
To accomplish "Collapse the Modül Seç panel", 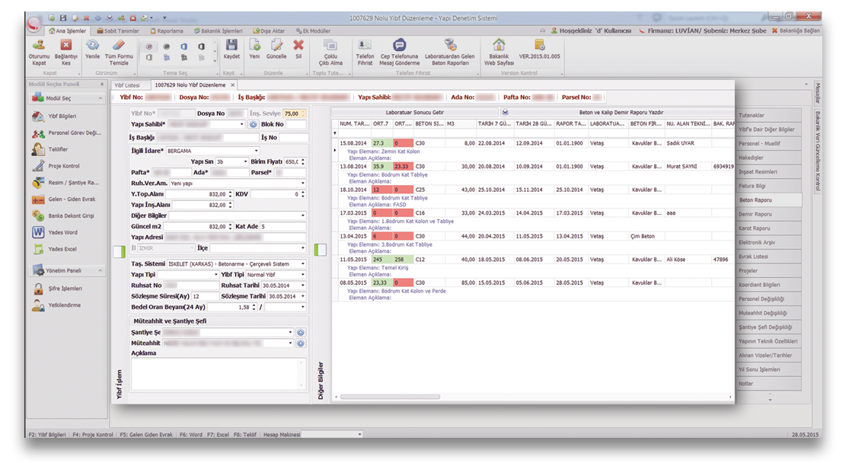I will pyautogui.click(x=101, y=99).
